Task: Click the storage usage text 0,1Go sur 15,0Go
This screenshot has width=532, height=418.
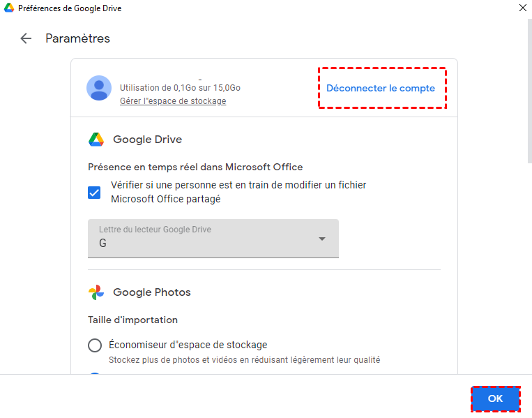Action: (x=180, y=88)
